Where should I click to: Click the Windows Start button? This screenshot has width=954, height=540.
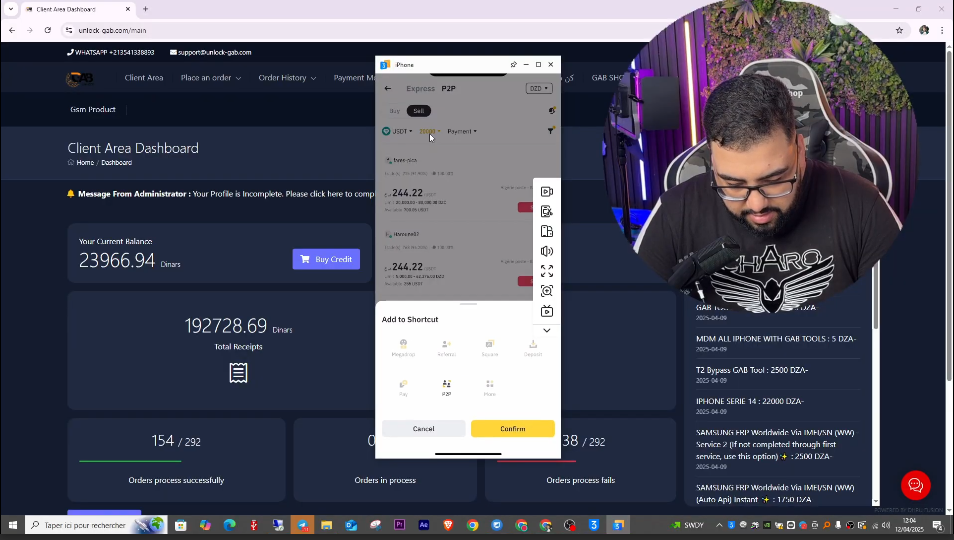[x=12, y=525]
